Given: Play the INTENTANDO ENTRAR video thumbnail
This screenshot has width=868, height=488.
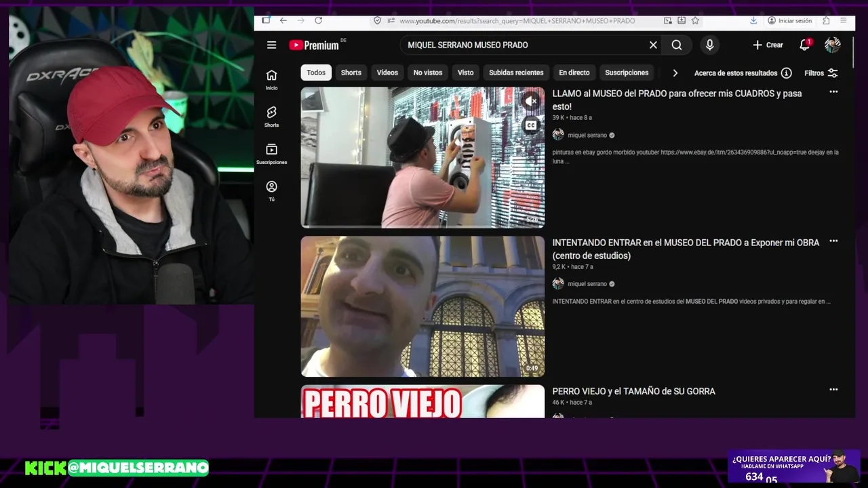Looking at the screenshot, I should tap(422, 306).
